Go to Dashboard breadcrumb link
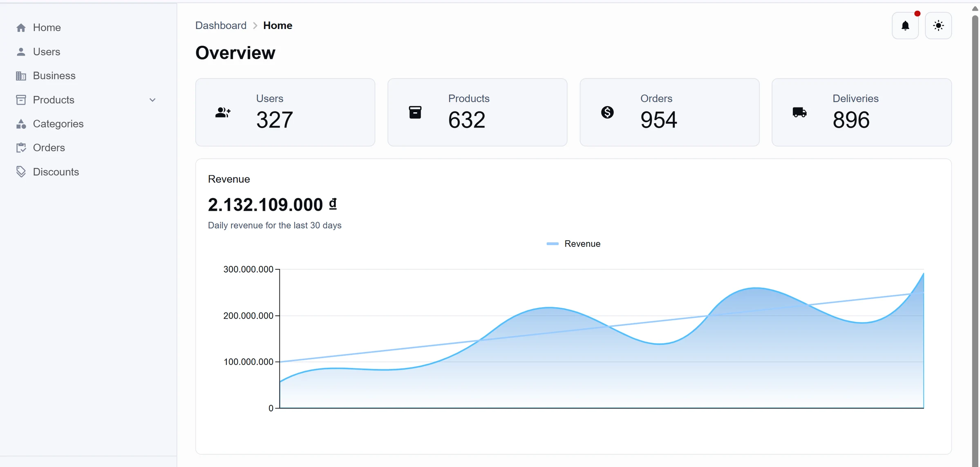 221,26
